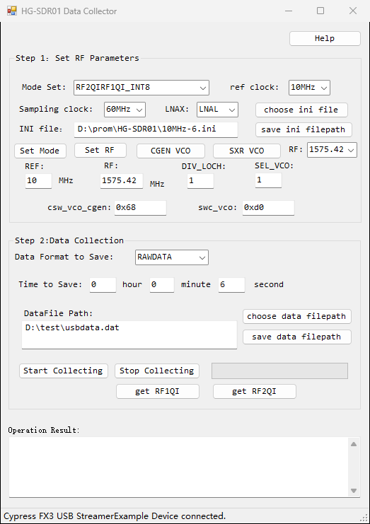Image resolution: width=370 pixels, height=524 pixels.
Task: Minimize the HG-SDR01 Data Collector window
Action: click(289, 11)
